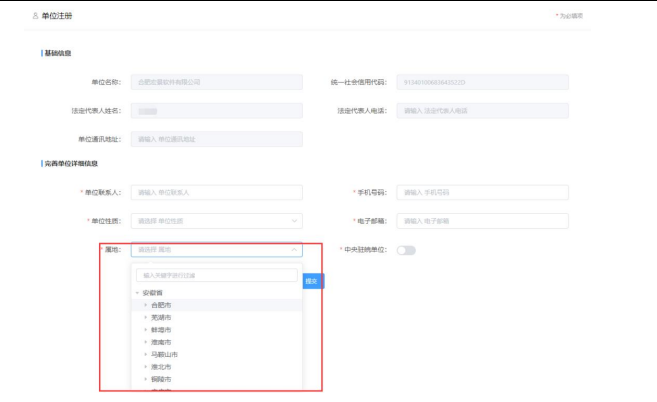This screenshot has height=402, width=657.
Task: Click the 法定代表人电话 field
Action: tap(482, 111)
